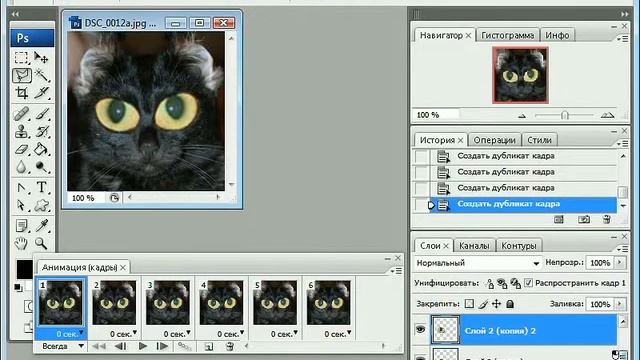Toggle lock transparent pixels
Viewport: 640px width, 360px height.
coord(469,304)
